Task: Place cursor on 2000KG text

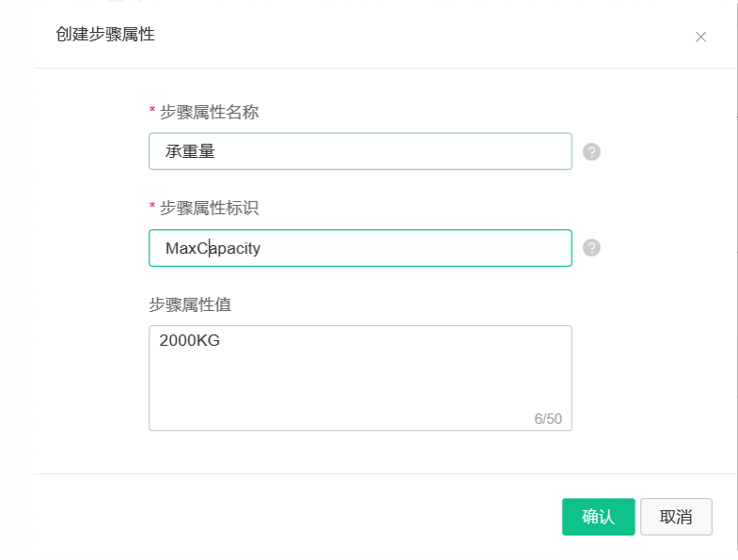Action: tap(189, 340)
